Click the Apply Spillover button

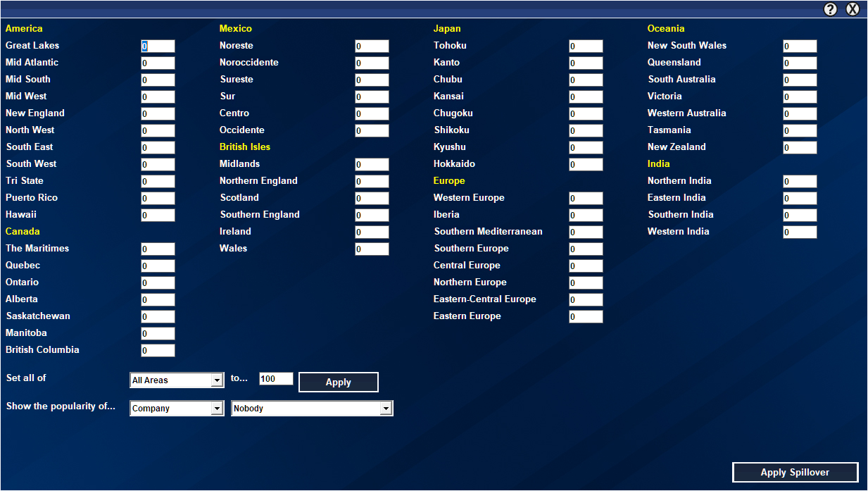[795, 472]
